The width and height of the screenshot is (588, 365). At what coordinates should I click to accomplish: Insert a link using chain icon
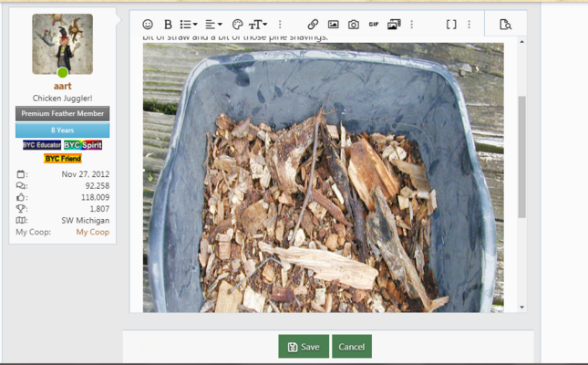(313, 25)
